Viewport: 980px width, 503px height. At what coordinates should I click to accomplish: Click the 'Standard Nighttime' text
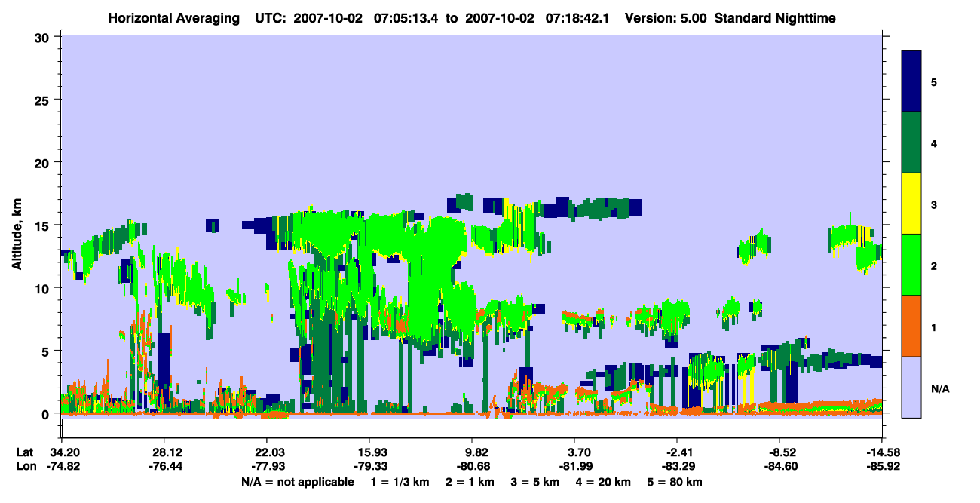click(x=775, y=17)
